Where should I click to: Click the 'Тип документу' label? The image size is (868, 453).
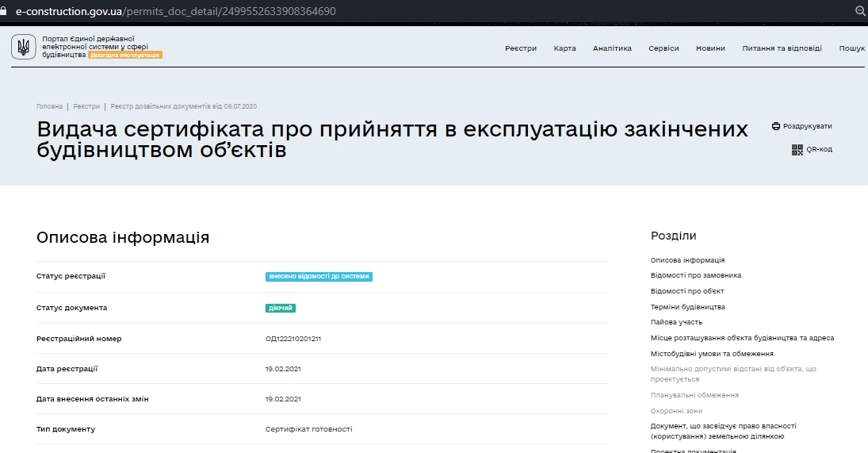point(65,429)
